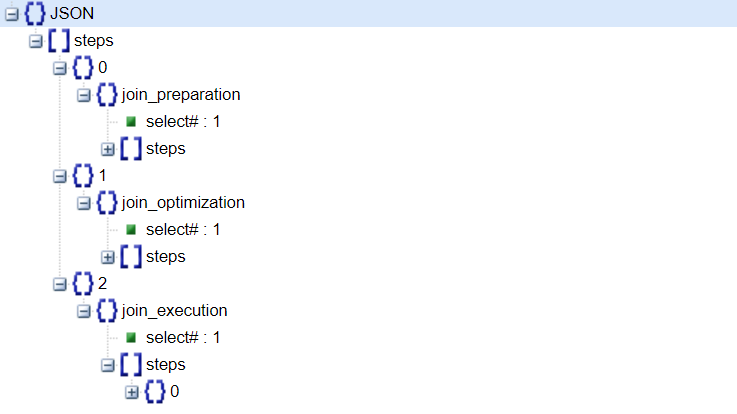Collapse the root JSON node
The width and height of the screenshot is (737, 414).
[x=12, y=14]
